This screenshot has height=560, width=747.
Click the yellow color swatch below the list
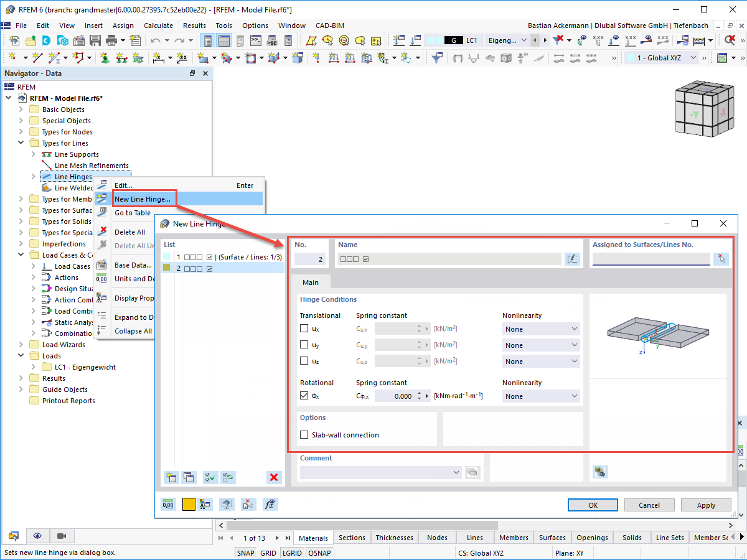pyautogui.click(x=188, y=504)
